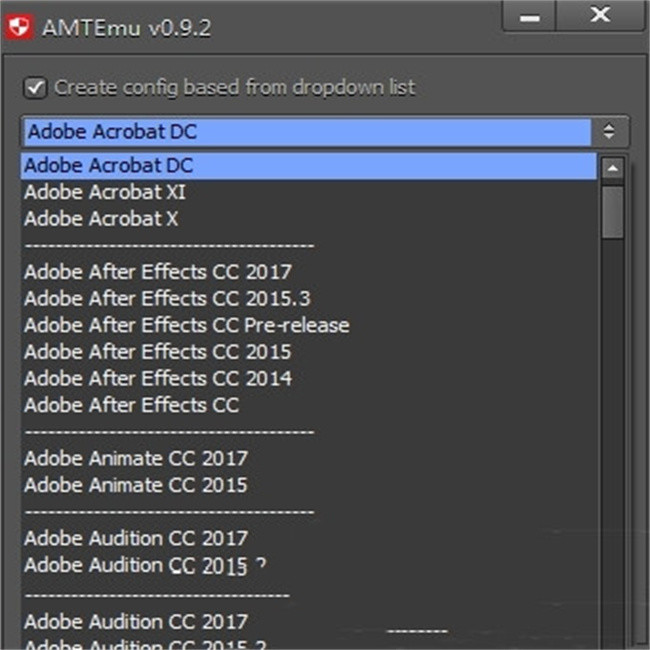This screenshot has height=650, width=650.
Task: Select Adobe After Effects CC Pre-release
Action: click(x=187, y=325)
